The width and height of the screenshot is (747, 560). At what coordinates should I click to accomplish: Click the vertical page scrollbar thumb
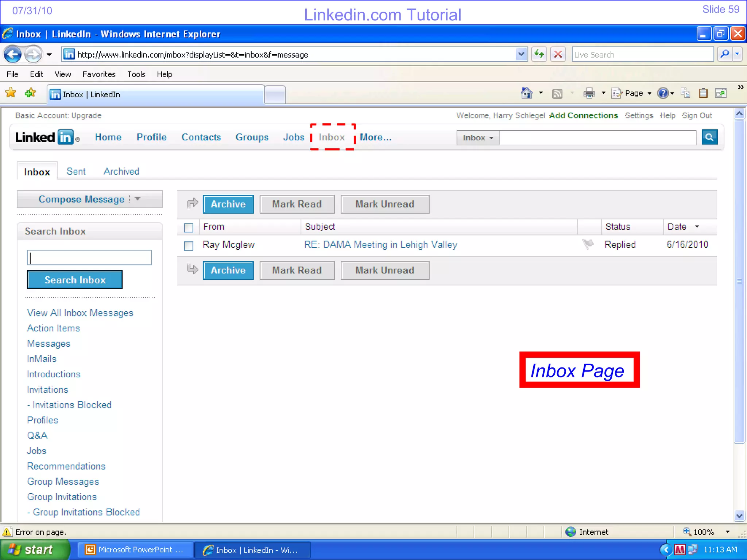[739, 281]
